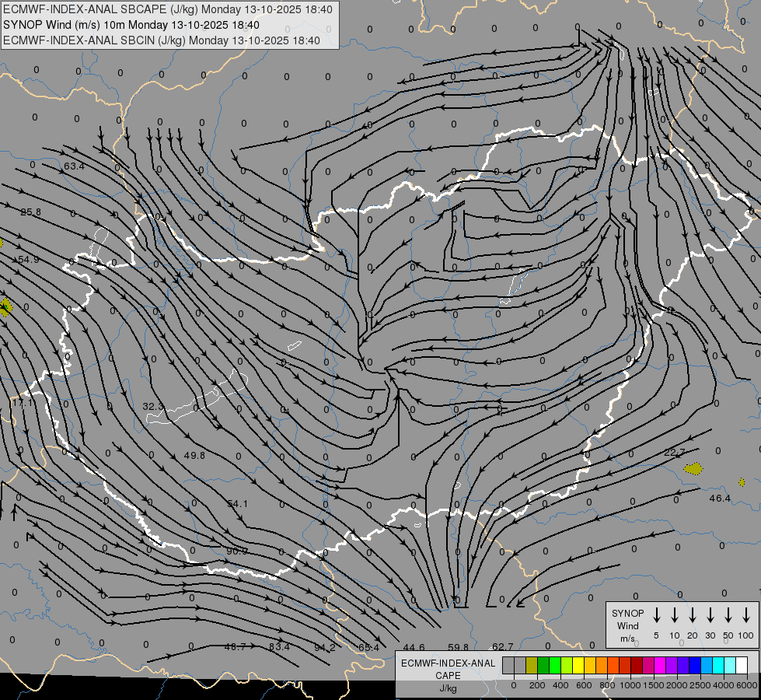
Task: Click the 49.8 value on the map
Action: [x=194, y=456]
